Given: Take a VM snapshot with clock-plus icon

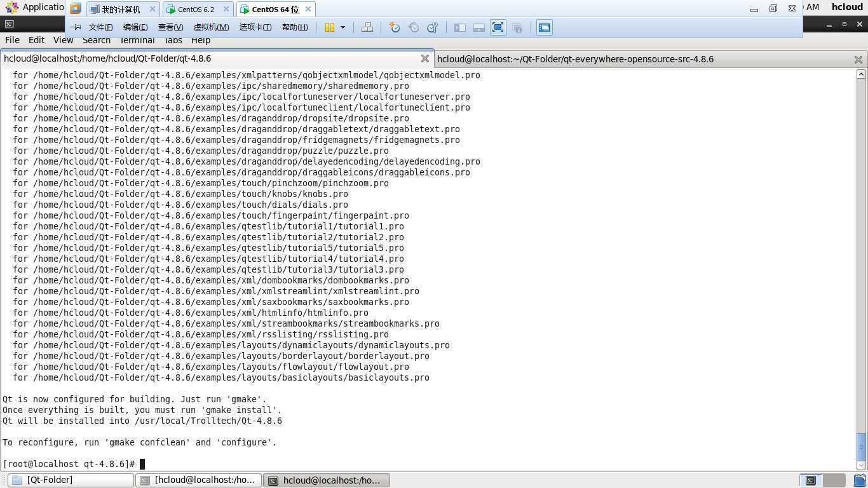Looking at the screenshot, I should (395, 27).
